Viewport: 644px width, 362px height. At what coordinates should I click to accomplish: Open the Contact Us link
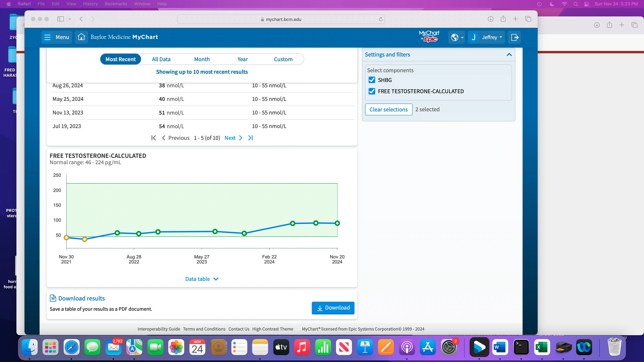point(239,329)
